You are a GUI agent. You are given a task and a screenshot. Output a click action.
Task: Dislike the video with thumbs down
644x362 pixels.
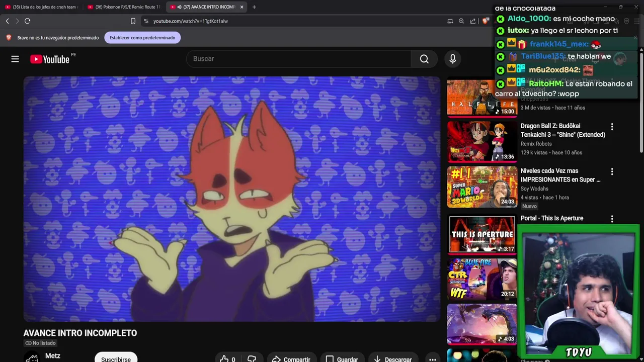tap(252, 359)
